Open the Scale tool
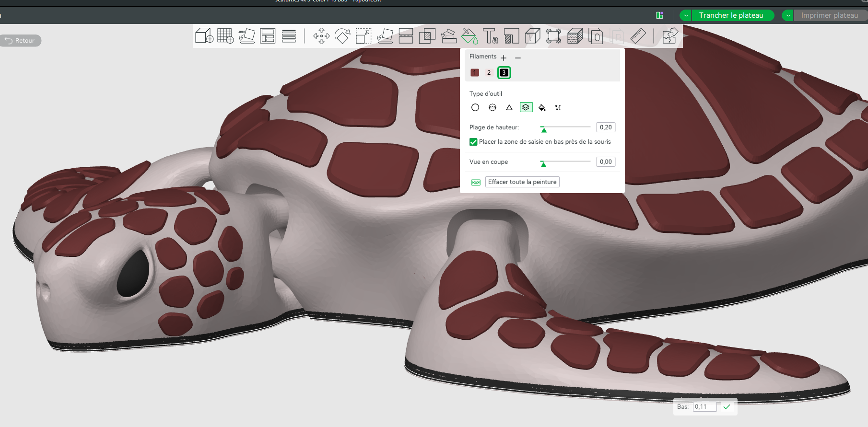Viewport: 868px width, 427px height. click(x=364, y=36)
